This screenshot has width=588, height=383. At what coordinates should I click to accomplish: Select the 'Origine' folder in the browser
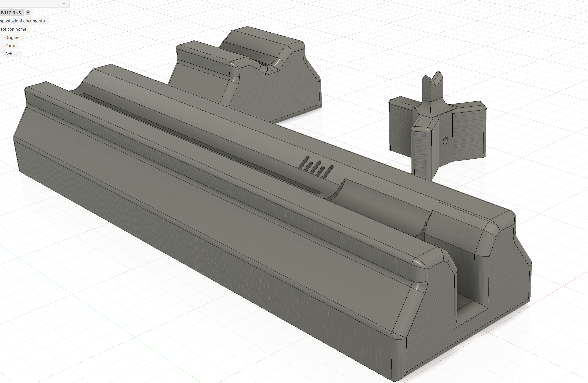click(12, 37)
